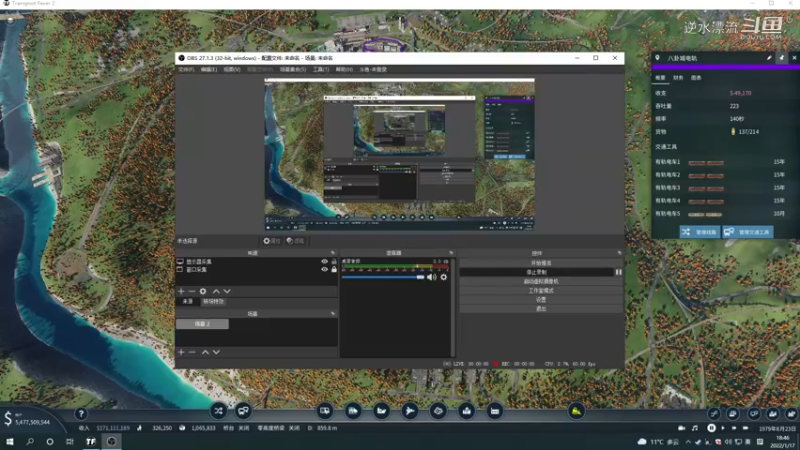Move selected scene down
The height and width of the screenshot is (450, 800).
click(x=216, y=352)
